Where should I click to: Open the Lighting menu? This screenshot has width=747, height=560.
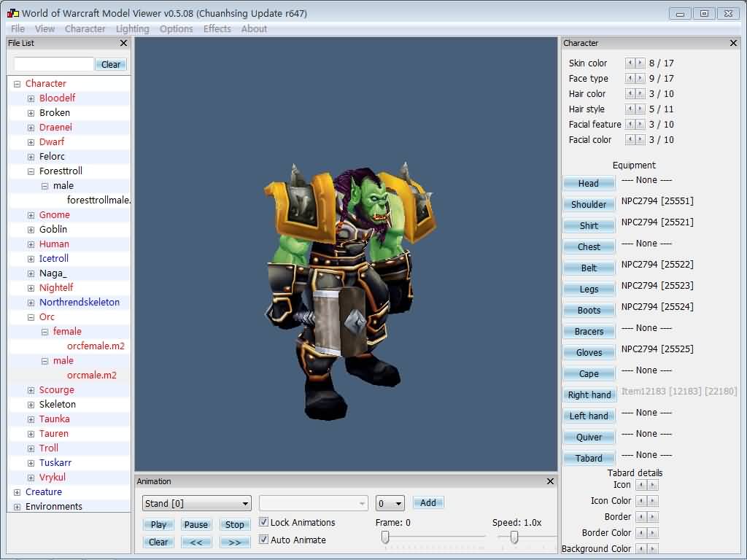(133, 28)
